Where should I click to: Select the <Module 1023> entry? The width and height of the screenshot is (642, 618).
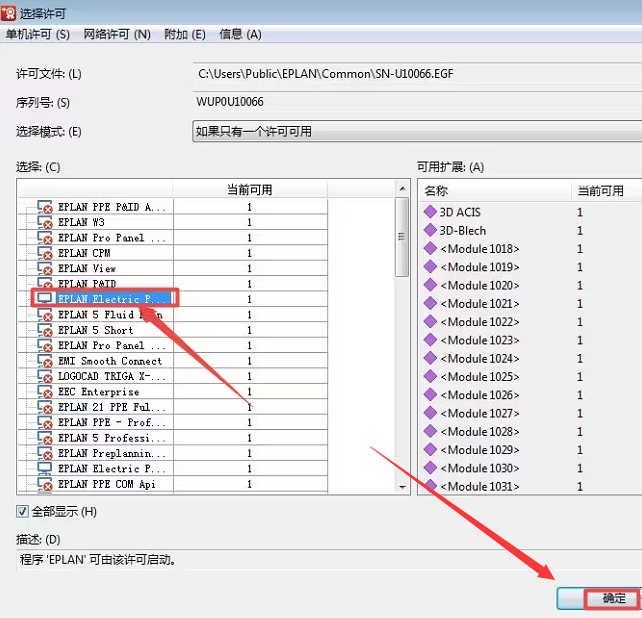(x=479, y=340)
